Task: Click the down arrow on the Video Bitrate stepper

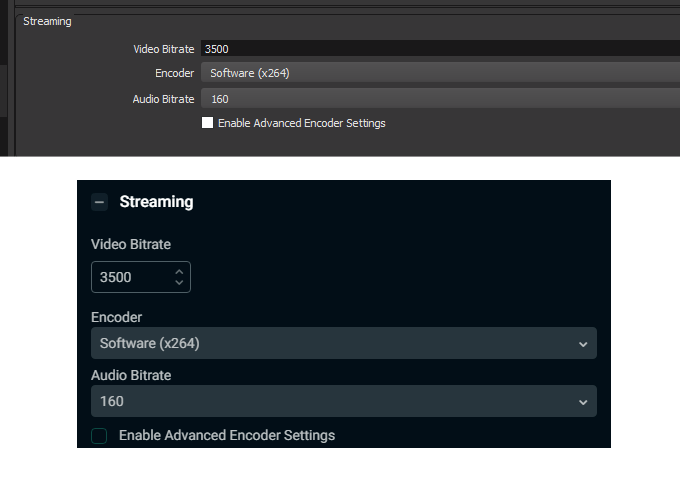Action: pyautogui.click(x=179, y=283)
